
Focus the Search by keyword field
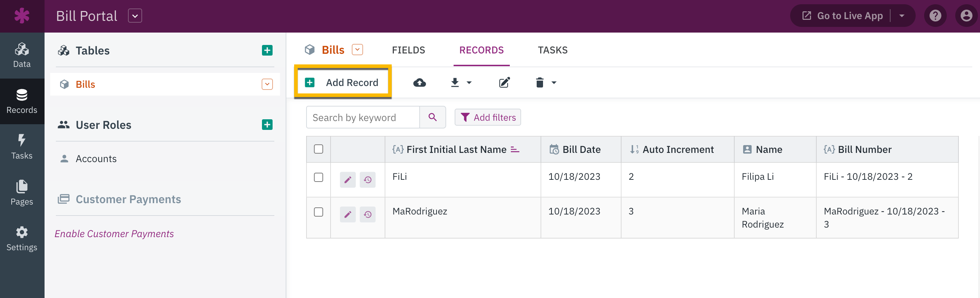tap(363, 118)
